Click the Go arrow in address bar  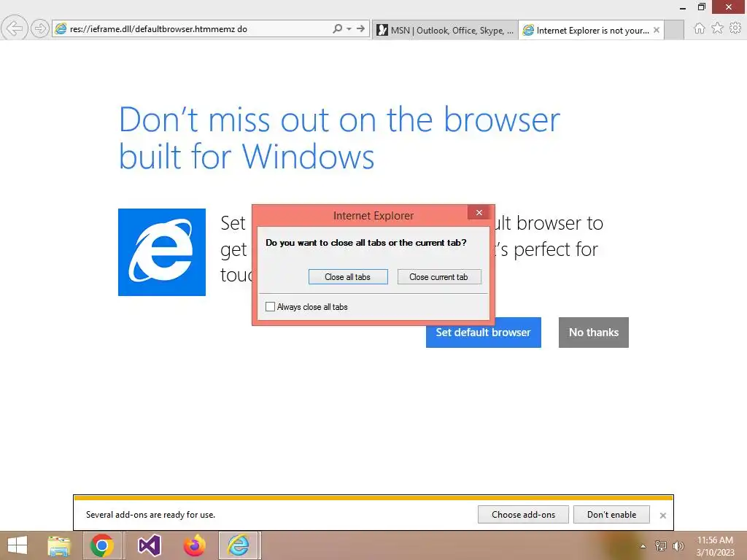[360, 28]
